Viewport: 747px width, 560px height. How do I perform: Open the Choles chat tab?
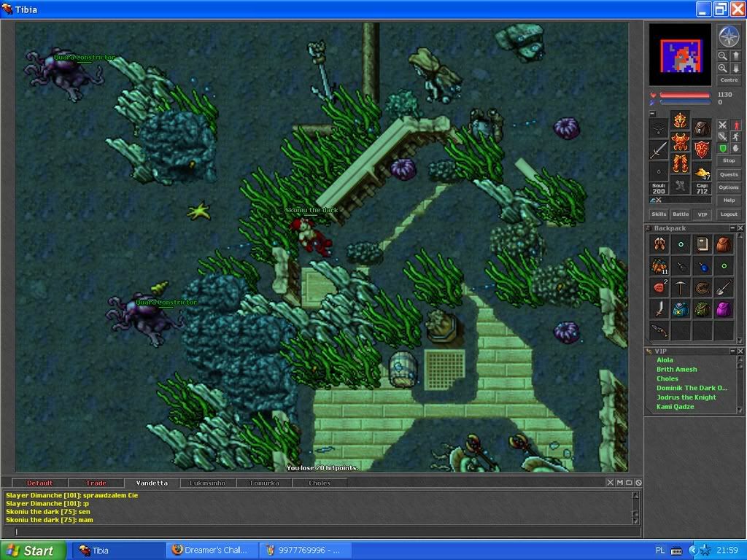pos(320,483)
